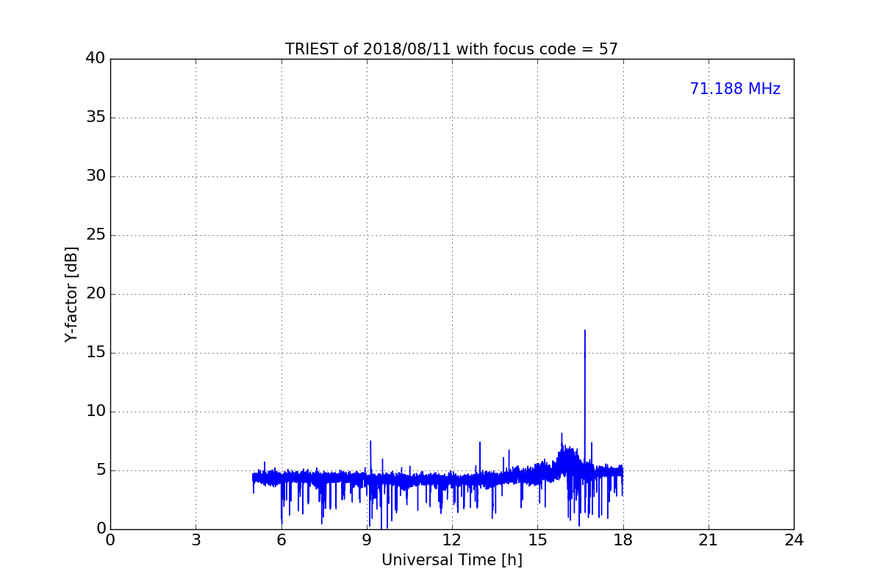Click the 'Universal Time [h]' axis label
Screen dimensions: 882x588
point(452,560)
